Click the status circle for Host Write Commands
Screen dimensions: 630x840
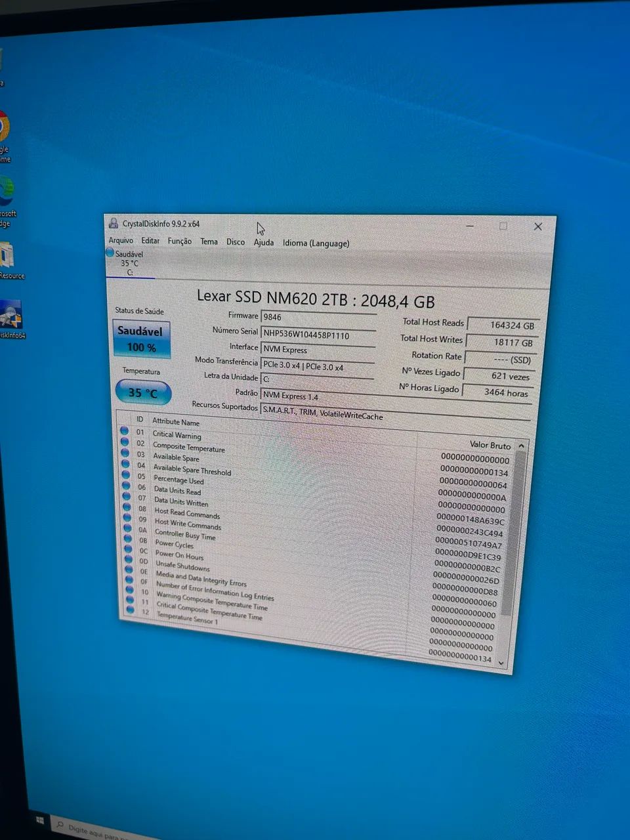pyautogui.click(x=127, y=518)
